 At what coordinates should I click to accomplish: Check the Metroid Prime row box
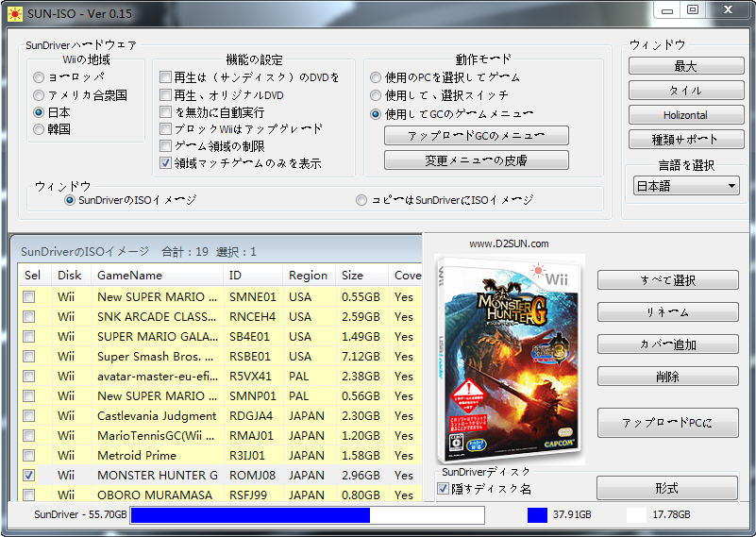pyautogui.click(x=29, y=455)
